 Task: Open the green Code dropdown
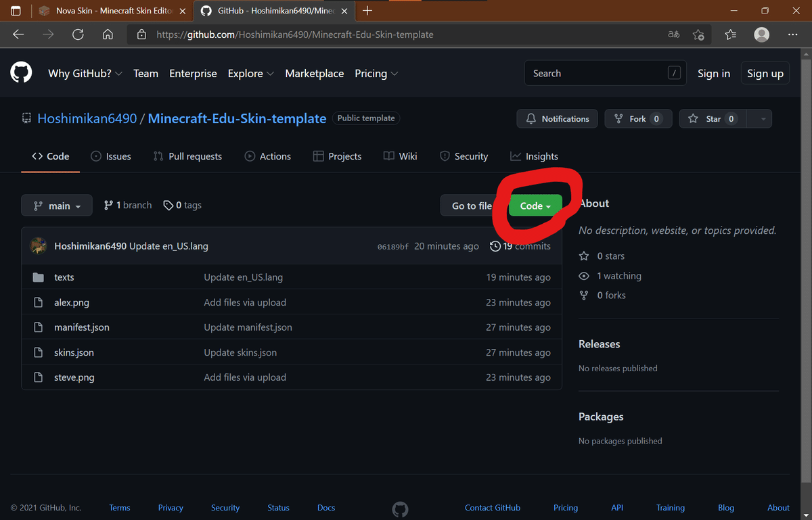pos(535,206)
